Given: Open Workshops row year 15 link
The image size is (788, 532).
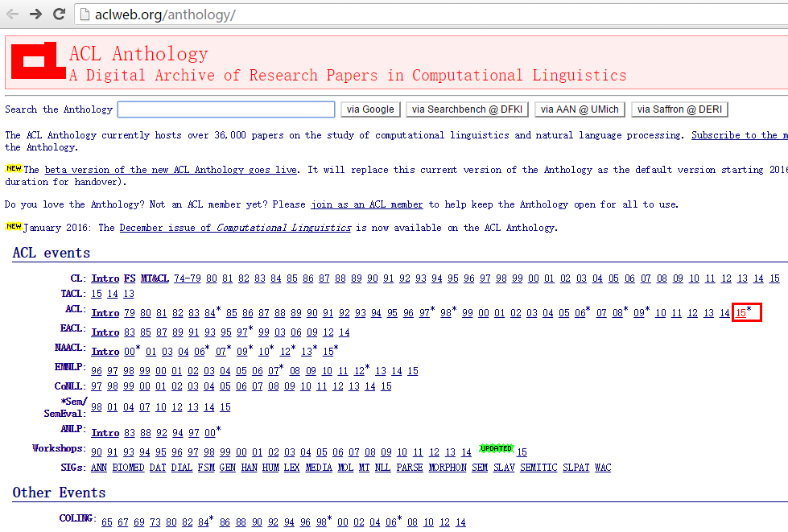Looking at the screenshot, I should click(x=522, y=452).
